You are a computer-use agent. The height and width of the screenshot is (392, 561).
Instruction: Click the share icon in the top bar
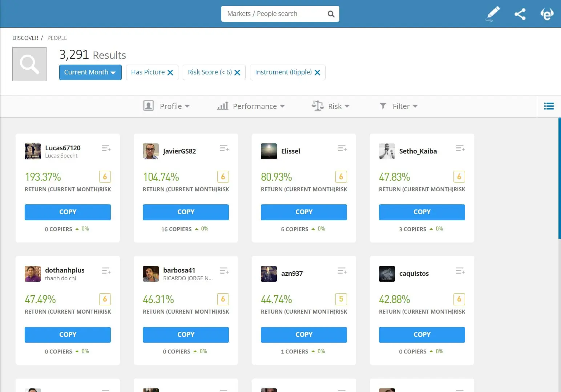click(x=520, y=14)
